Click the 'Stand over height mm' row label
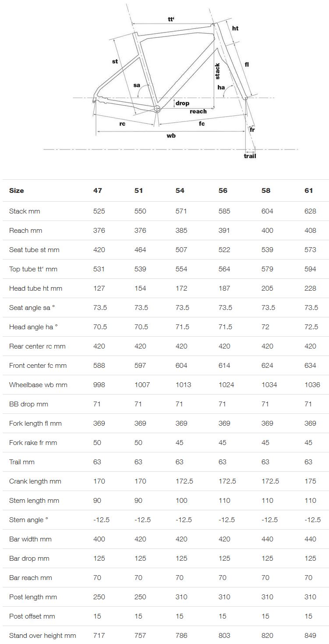This screenshot has width=329, height=644. coord(42,636)
